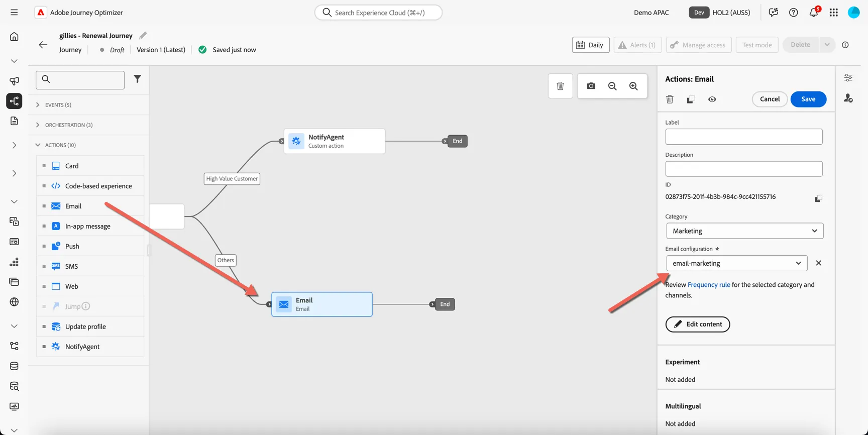868x435 pixels.
Task: Open the notifications bell
Action: coord(814,13)
